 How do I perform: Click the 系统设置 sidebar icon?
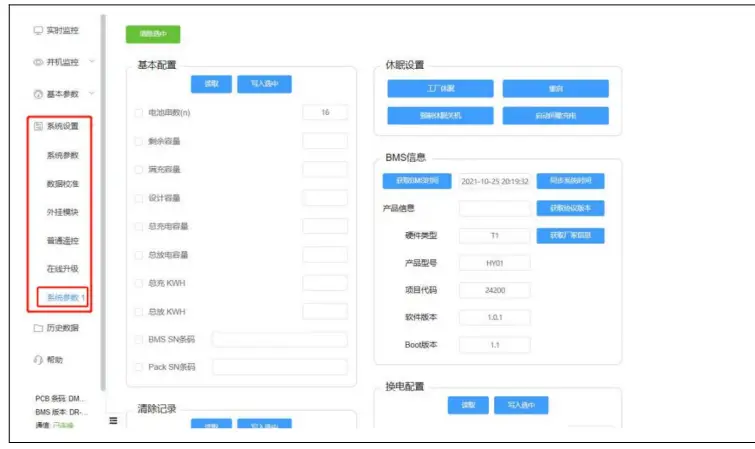tap(38, 126)
